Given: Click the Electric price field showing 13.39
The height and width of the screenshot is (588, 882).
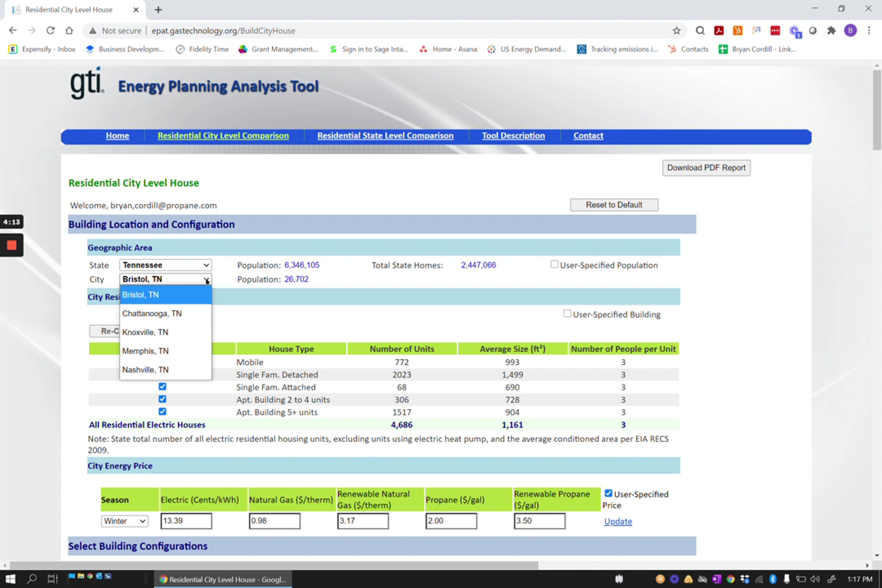Looking at the screenshot, I should (186, 521).
